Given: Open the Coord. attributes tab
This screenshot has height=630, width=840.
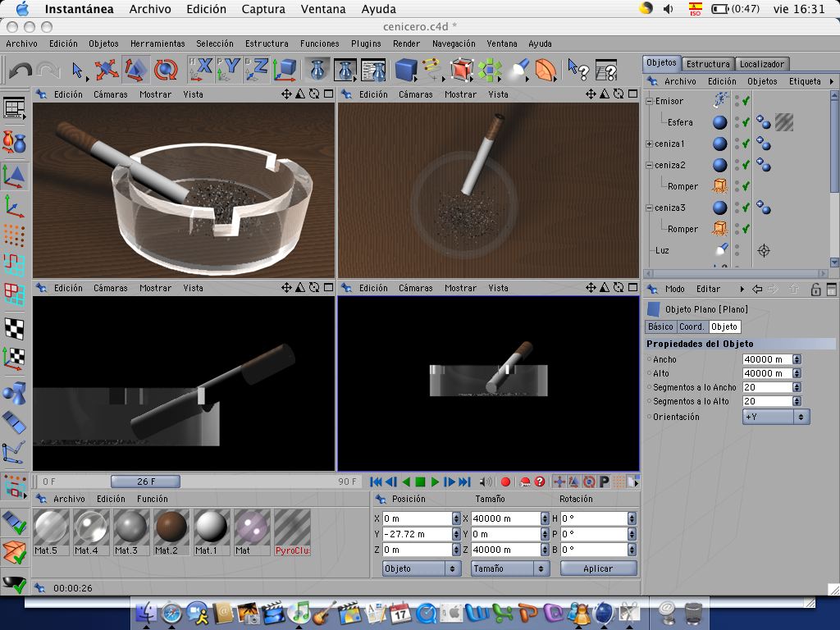Looking at the screenshot, I should [692, 326].
